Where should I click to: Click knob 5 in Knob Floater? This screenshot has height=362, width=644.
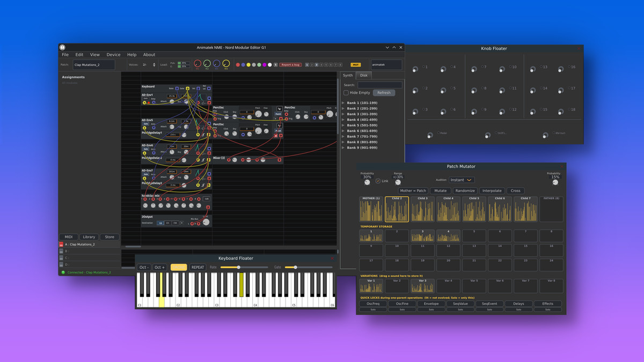coord(443,91)
